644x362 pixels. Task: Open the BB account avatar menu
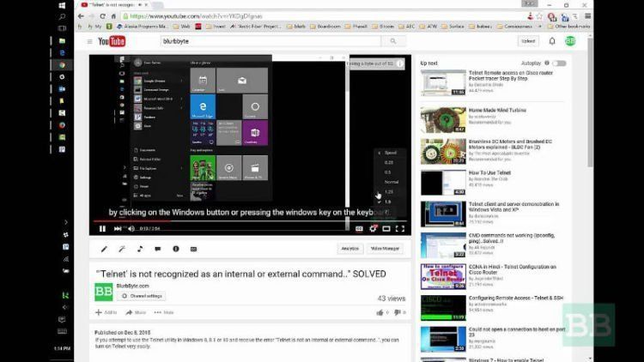[570, 41]
